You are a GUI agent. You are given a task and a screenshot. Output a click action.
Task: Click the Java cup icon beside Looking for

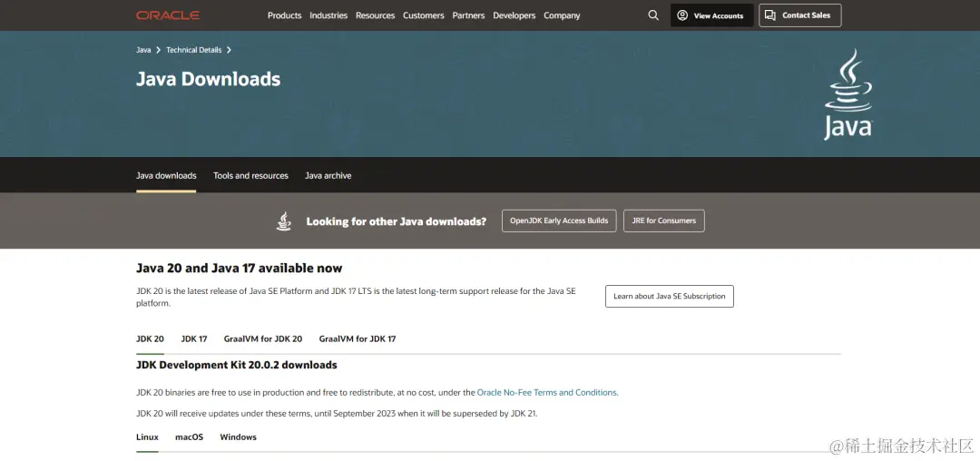(284, 221)
